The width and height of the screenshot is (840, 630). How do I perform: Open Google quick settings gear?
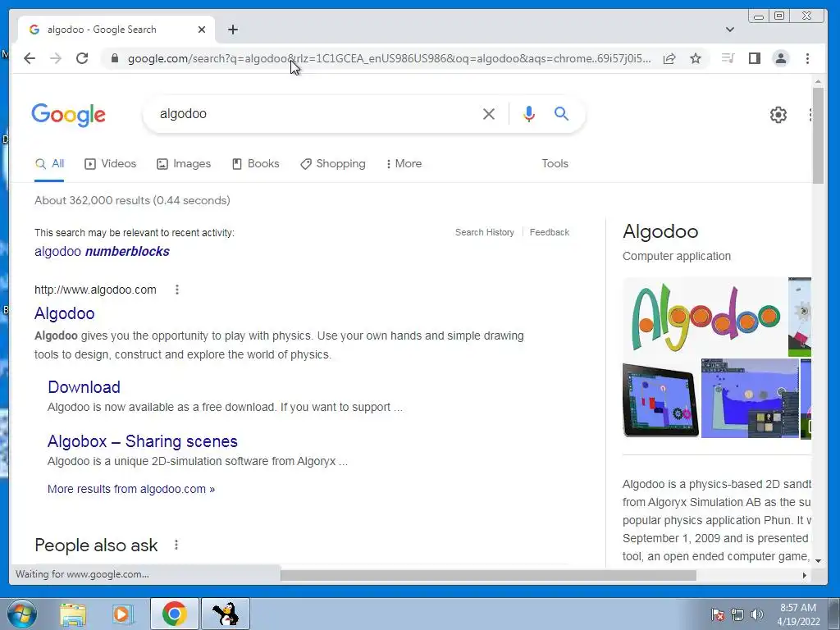coord(778,114)
